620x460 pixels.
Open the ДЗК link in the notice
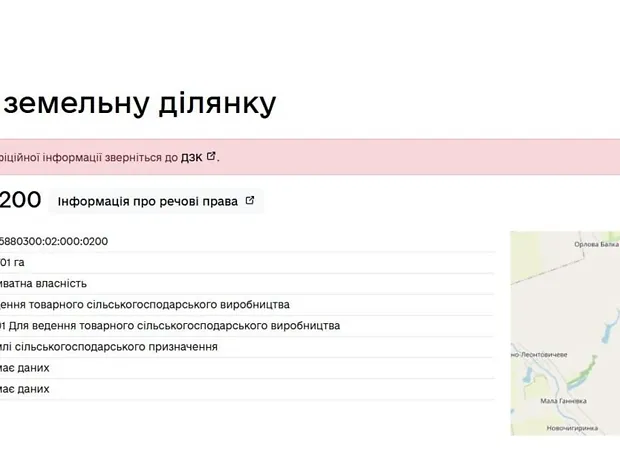(x=191, y=157)
